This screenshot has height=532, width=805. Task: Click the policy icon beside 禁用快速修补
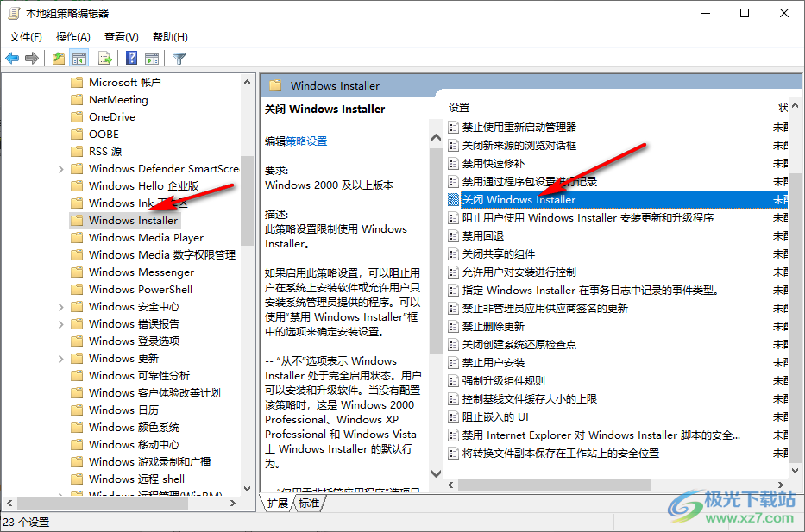click(453, 163)
